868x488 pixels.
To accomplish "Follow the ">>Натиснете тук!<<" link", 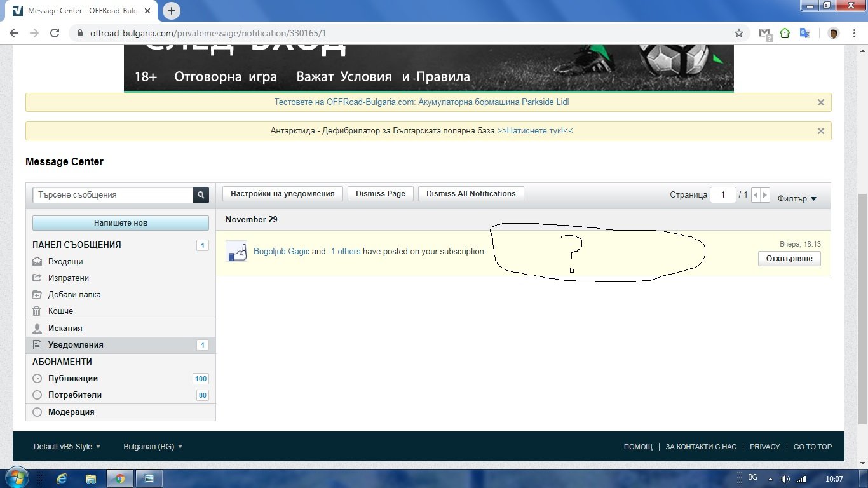I will coord(535,131).
